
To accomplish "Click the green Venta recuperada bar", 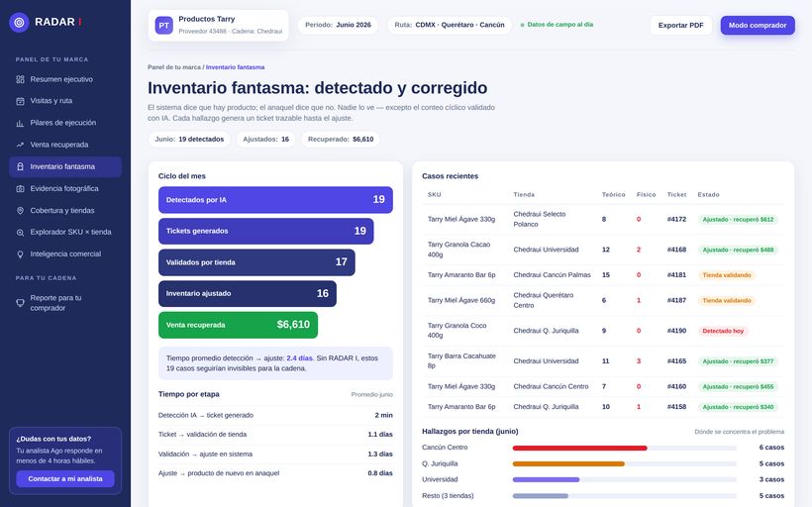I will (x=239, y=325).
